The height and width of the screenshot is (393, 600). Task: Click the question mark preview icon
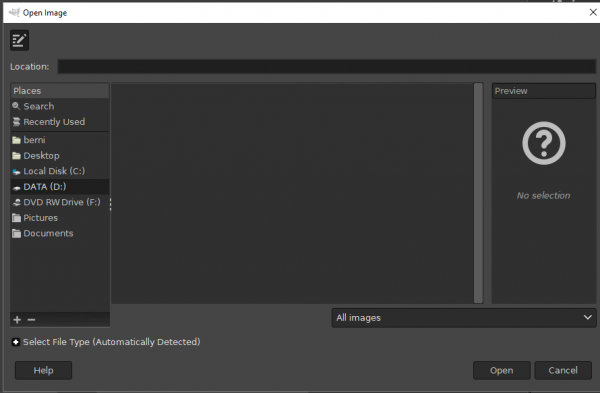(x=544, y=143)
